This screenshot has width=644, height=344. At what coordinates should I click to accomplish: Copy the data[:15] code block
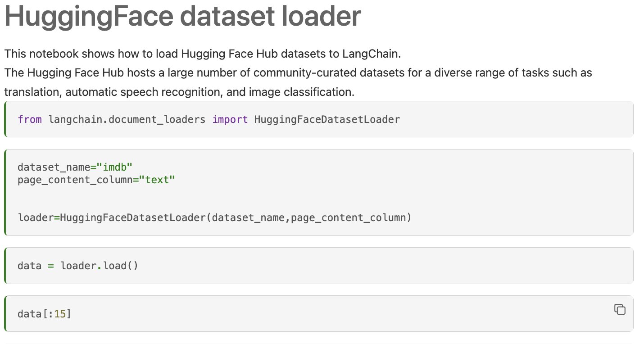pyautogui.click(x=620, y=309)
